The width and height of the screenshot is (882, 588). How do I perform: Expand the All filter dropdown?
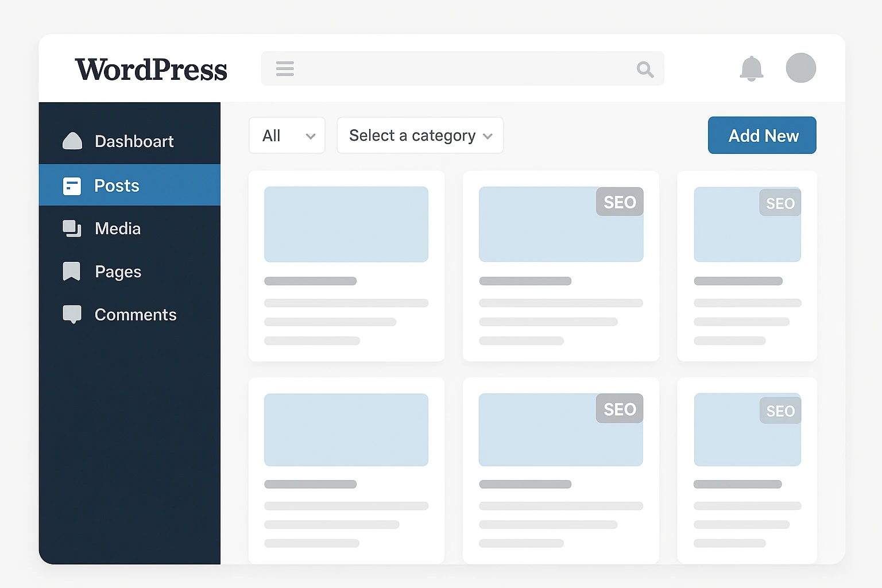(x=287, y=136)
